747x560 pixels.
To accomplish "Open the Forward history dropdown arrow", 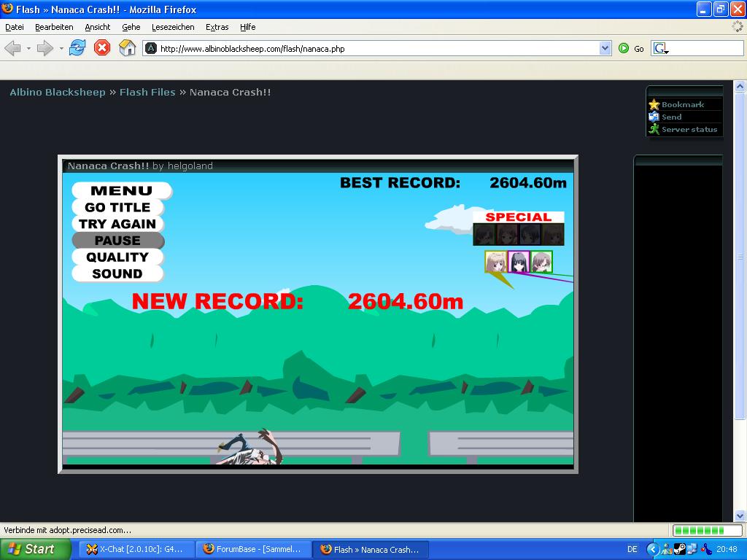I will (x=61, y=49).
